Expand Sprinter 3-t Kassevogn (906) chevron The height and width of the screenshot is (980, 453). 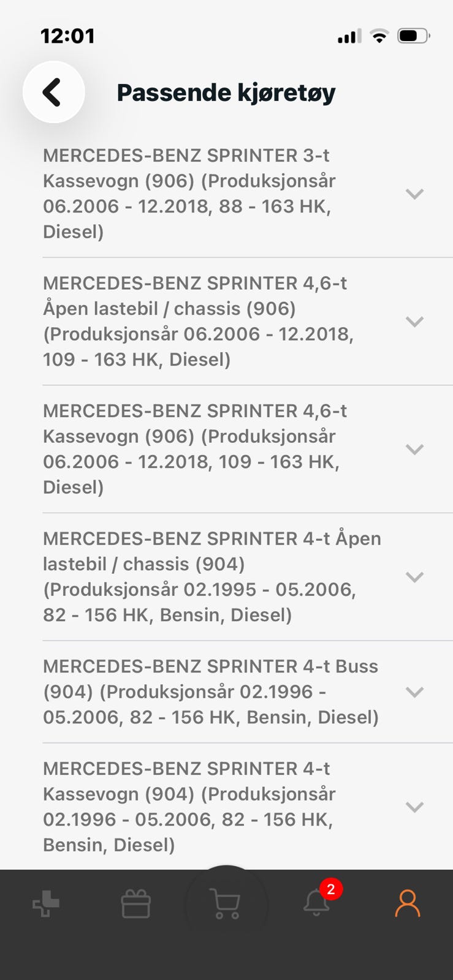(415, 194)
